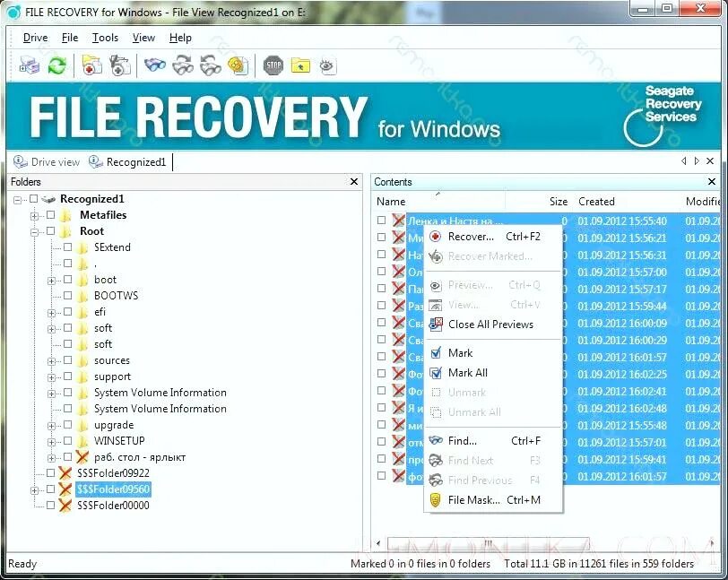Check the Root folder checkbox

click(x=50, y=231)
